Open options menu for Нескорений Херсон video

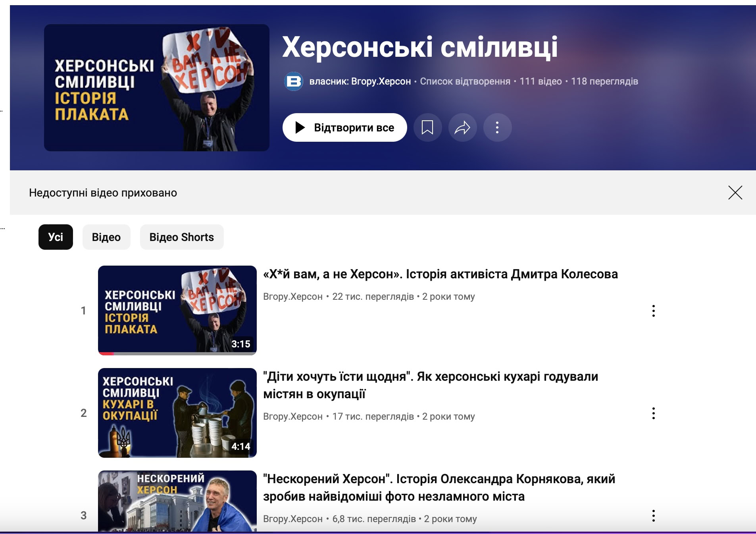tap(653, 516)
